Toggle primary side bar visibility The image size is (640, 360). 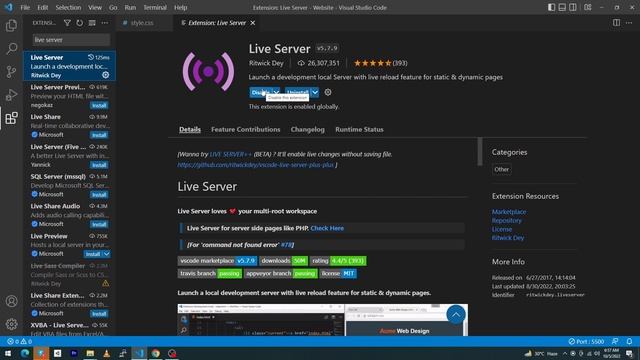click(551, 7)
